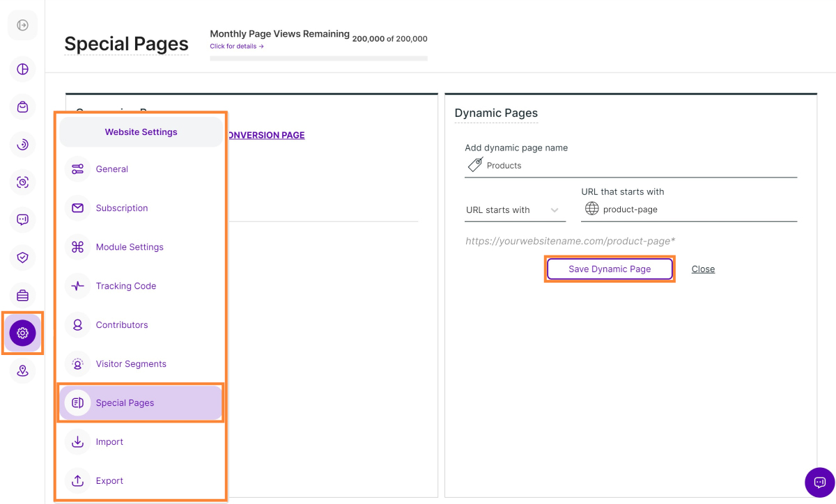Open the URL starts with dropdown
Viewport: 836px width, 504px height.
point(514,210)
